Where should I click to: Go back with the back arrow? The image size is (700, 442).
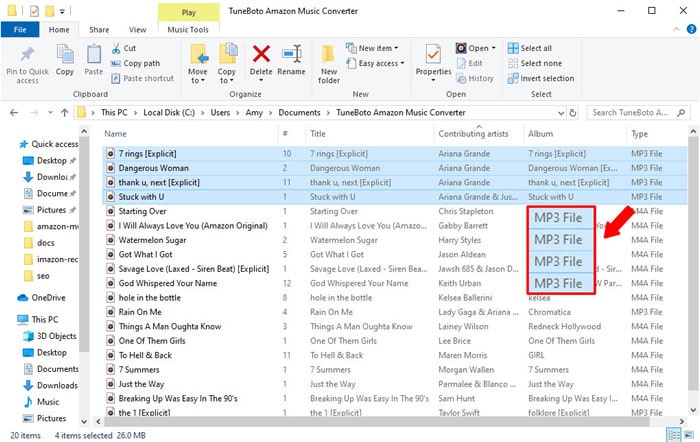click(x=14, y=113)
